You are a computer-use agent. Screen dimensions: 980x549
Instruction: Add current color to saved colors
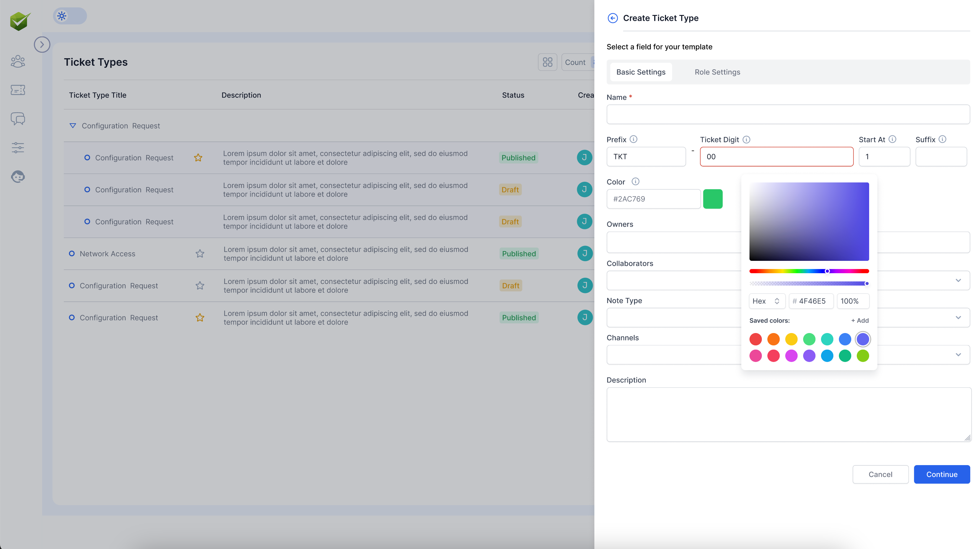coord(860,321)
